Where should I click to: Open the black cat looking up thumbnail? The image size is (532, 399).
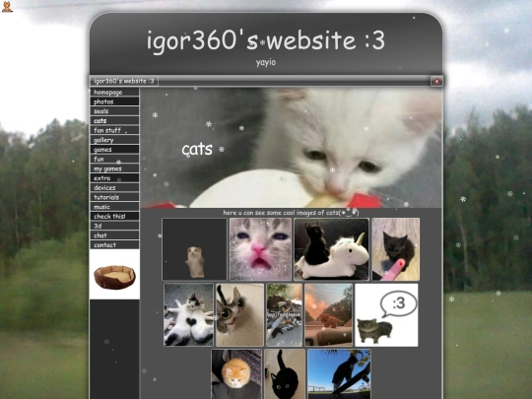[285, 374]
